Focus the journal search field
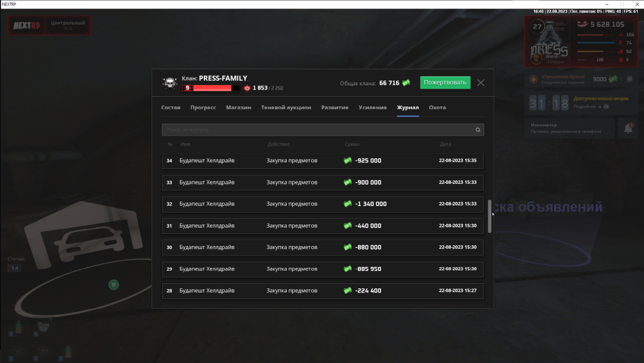This screenshot has width=644, height=363. (x=323, y=130)
